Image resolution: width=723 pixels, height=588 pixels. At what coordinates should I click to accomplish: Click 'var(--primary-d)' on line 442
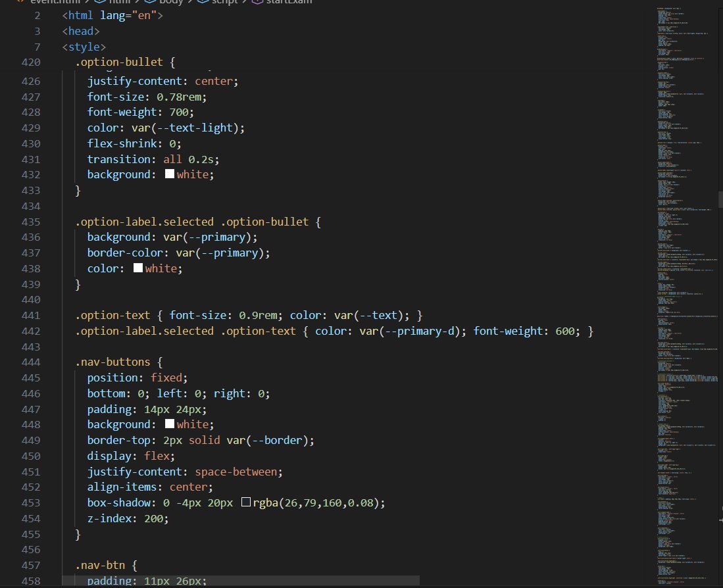pos(410,331)
